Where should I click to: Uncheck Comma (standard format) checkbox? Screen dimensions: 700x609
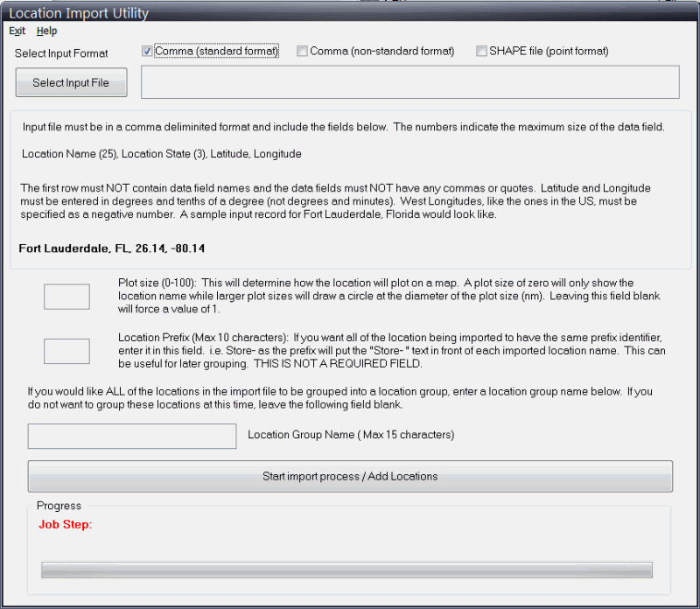147,52
